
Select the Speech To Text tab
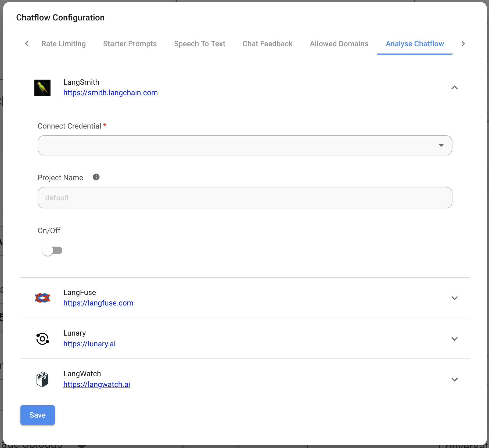(200, 44)
